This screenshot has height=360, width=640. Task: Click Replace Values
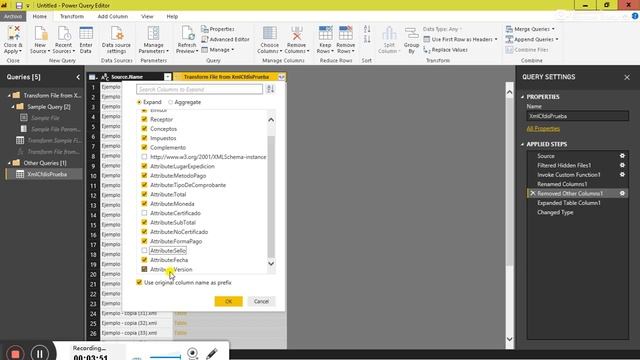pyautogui.click(x=445, y=50)
